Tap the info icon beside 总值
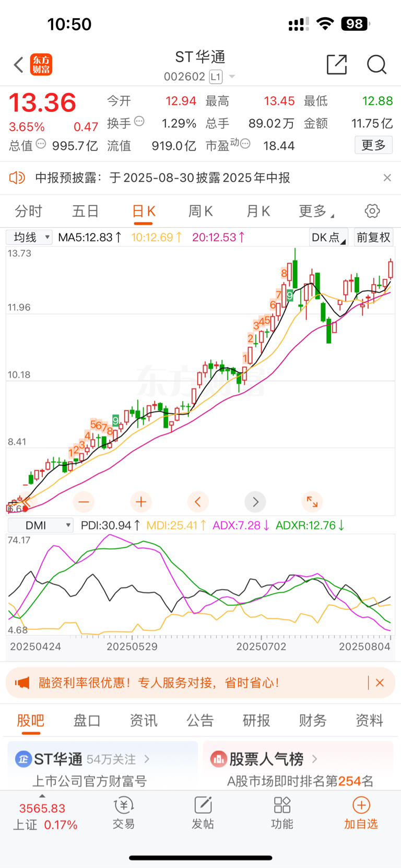 41,144
